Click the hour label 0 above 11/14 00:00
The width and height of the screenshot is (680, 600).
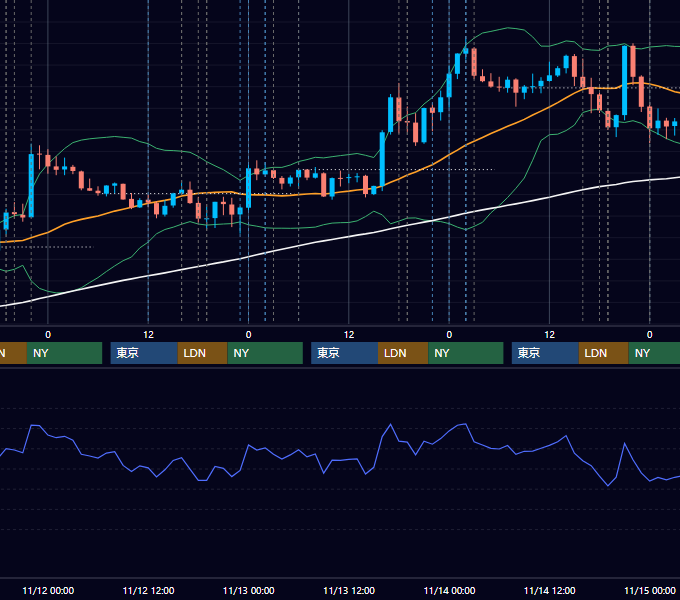tap(449, 335)
